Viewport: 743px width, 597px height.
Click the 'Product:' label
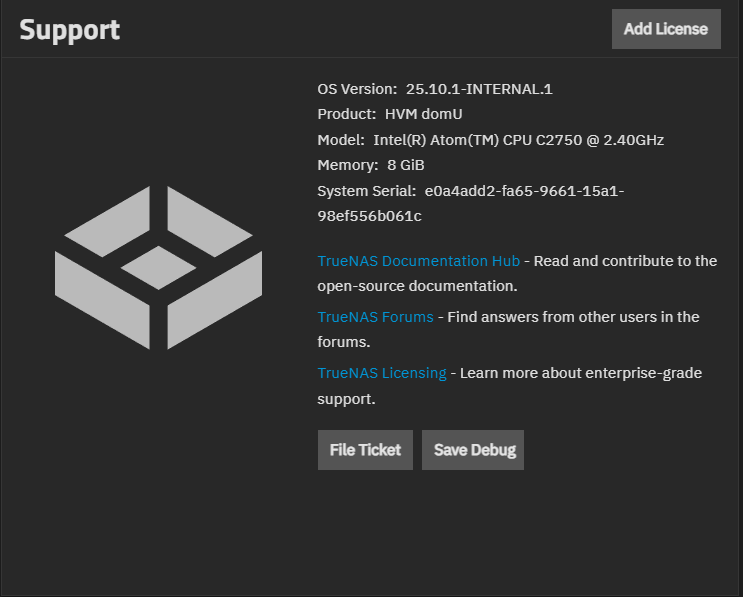point(346,114)
